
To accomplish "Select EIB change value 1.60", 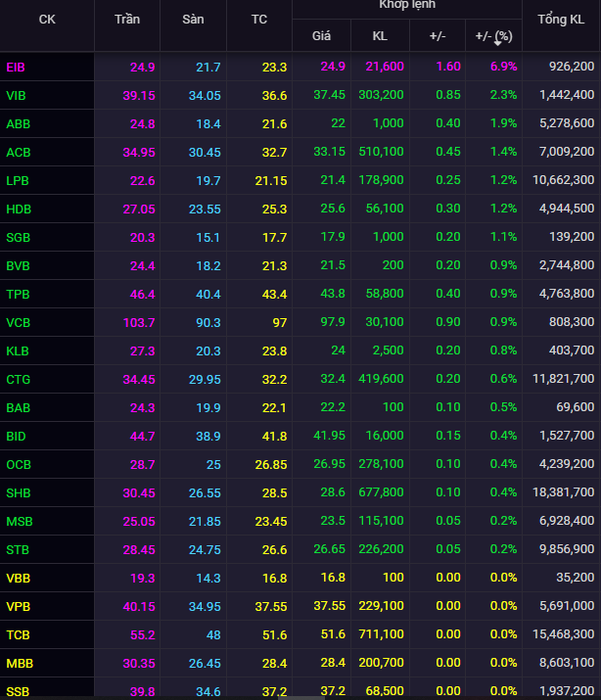I will coord(448,67).
